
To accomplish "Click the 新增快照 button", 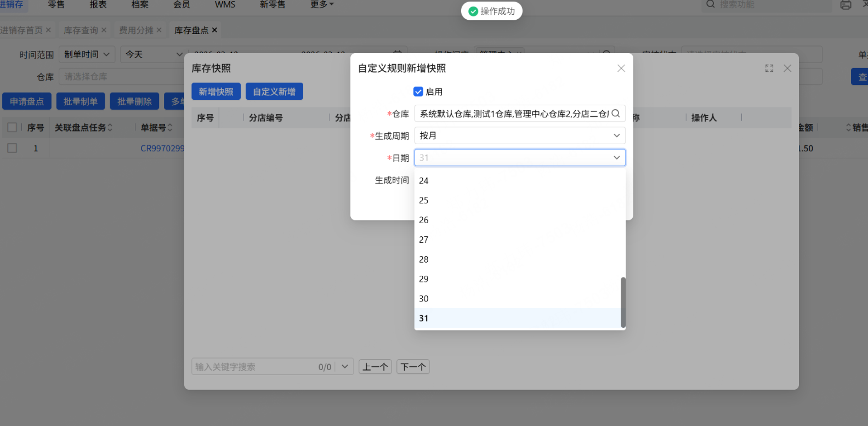I will pyautogui.click(x=216, y=92).
